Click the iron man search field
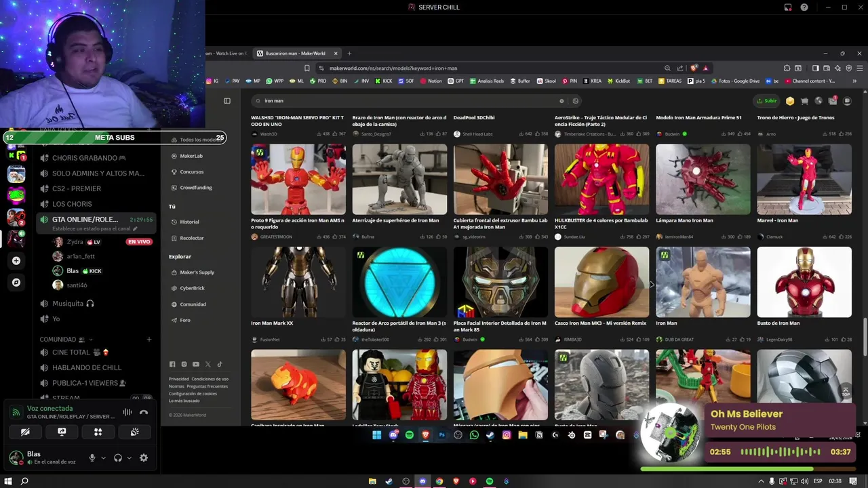This screenshot has height=488, width=868. point(417,101)
